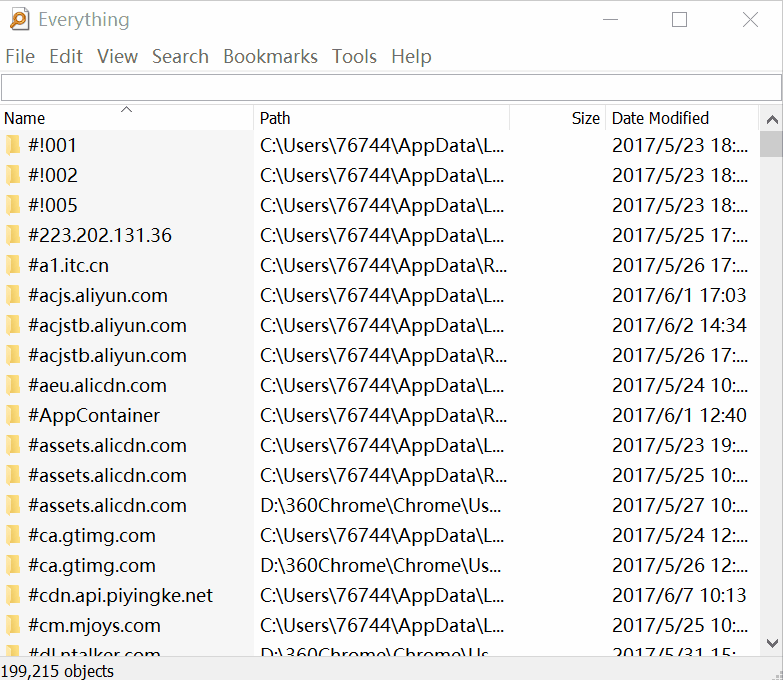Click the Everything app icon in title bar

click(x=19, y=19)
